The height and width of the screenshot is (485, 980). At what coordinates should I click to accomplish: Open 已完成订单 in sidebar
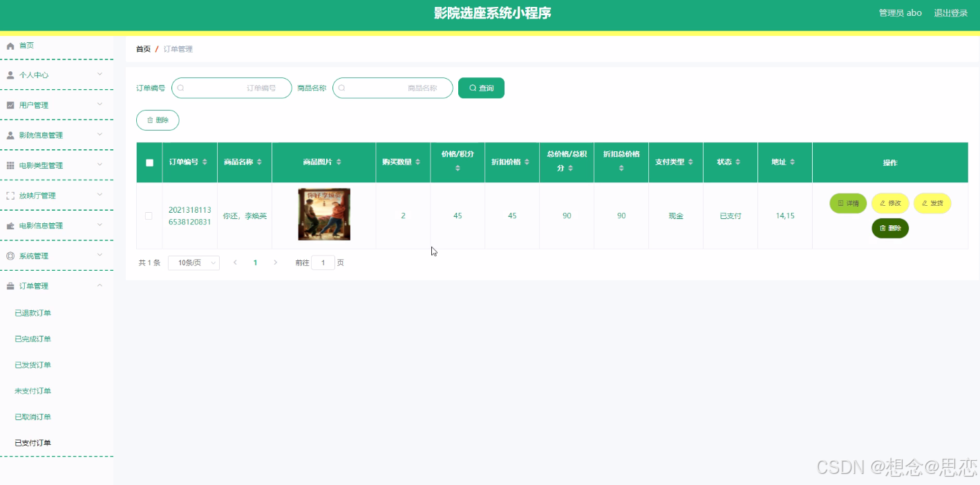click(33, 339)
